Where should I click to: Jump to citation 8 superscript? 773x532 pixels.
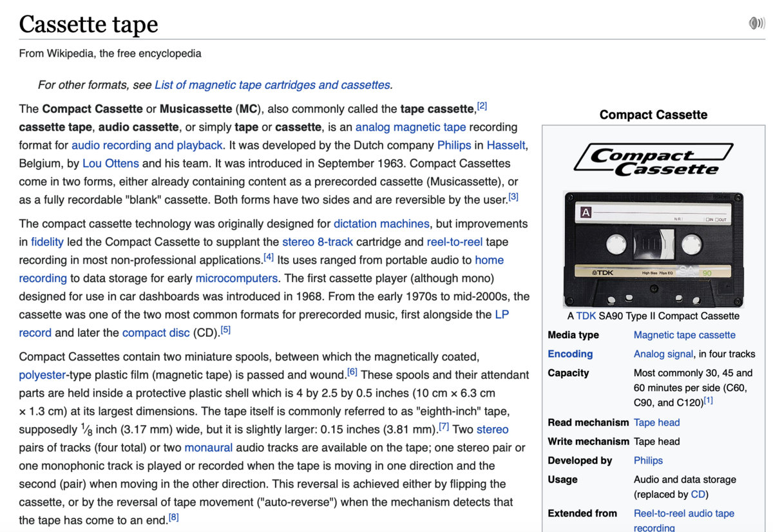(173, 517)
